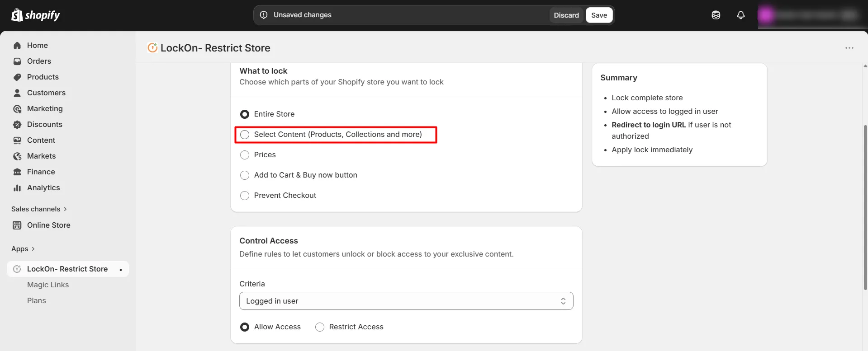Open the store account avatar
This screenshot has height=351, width=868.
click(x=766, y=15)
